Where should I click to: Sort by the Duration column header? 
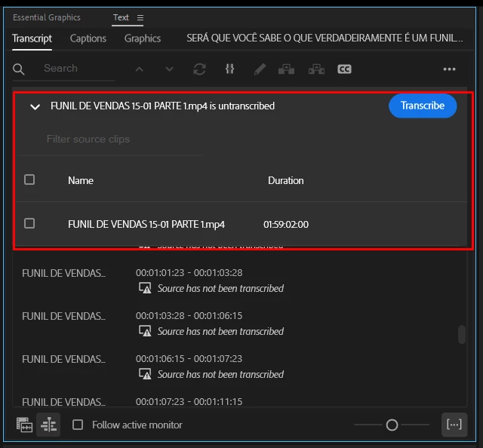(286, 180)
